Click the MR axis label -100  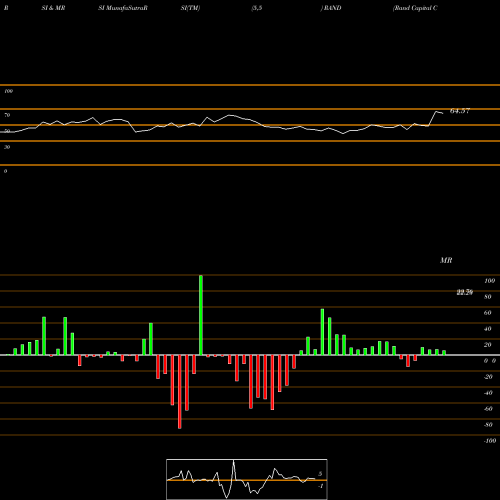coord(490,441)
